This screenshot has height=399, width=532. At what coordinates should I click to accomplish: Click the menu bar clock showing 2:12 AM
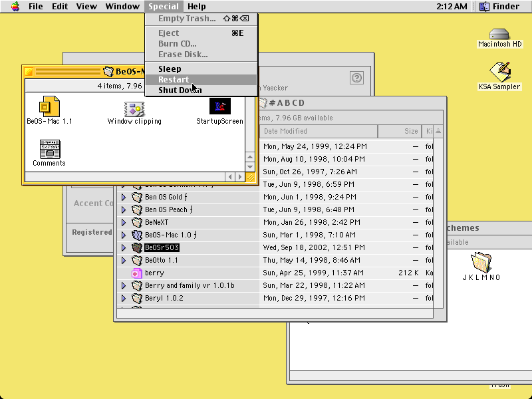coord(452,7)
